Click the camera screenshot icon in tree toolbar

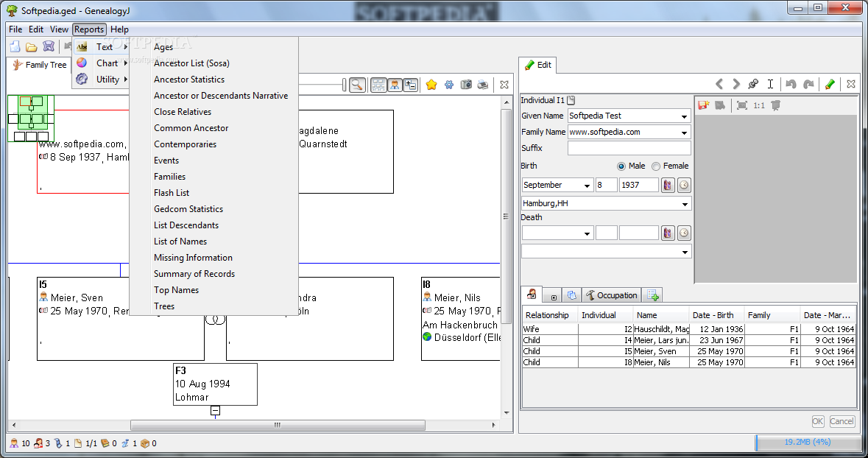pyautogui.click(x=466, y=85)
